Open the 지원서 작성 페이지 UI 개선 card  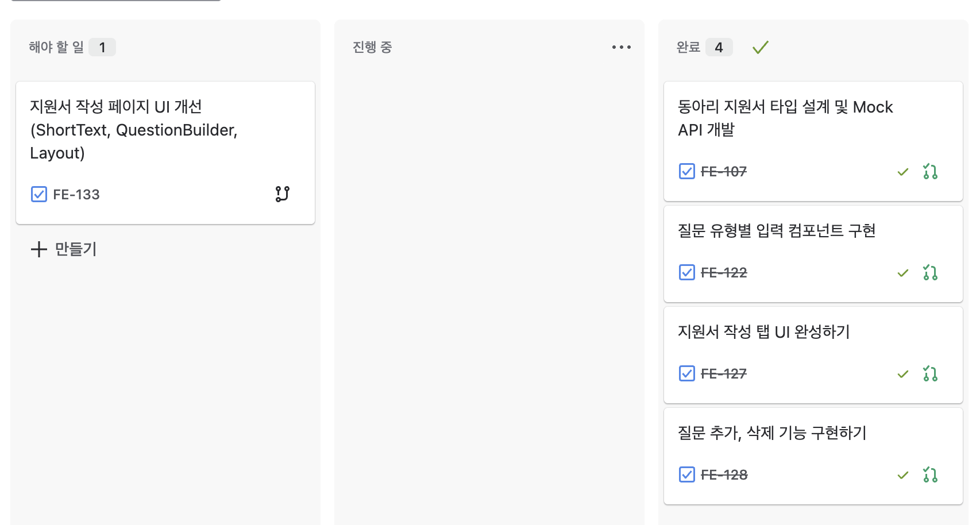point(133,130)
